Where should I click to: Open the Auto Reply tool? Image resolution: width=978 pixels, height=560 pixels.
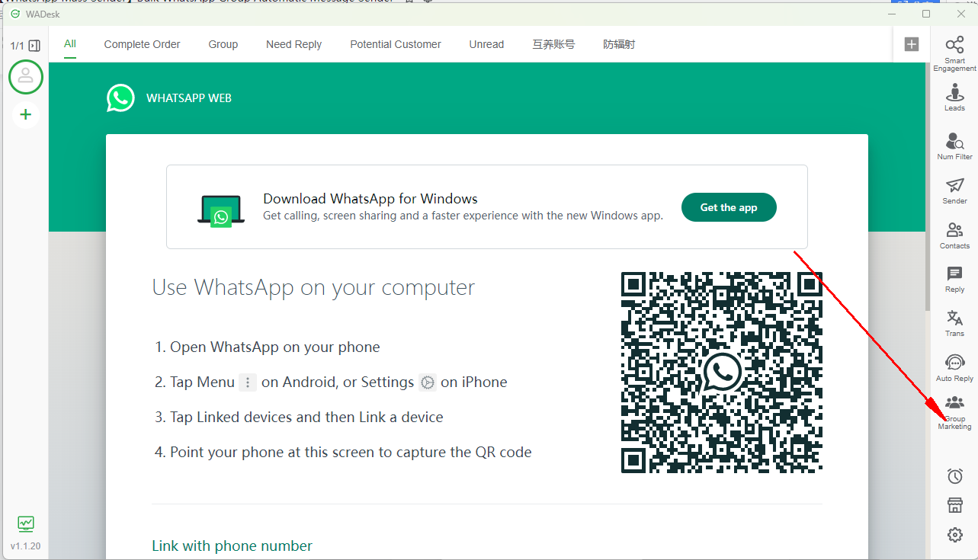[954, 367]
